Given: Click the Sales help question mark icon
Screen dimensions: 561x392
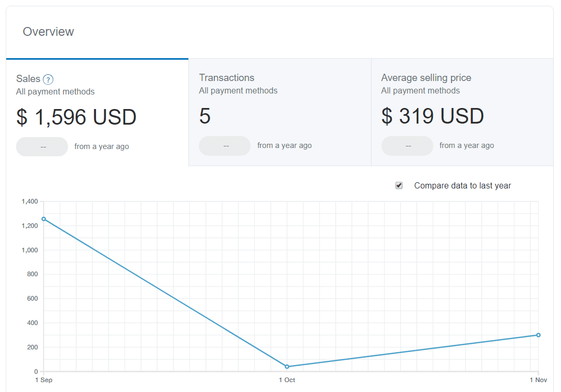Looking at the screenshot, I should [x=48, y=79].
